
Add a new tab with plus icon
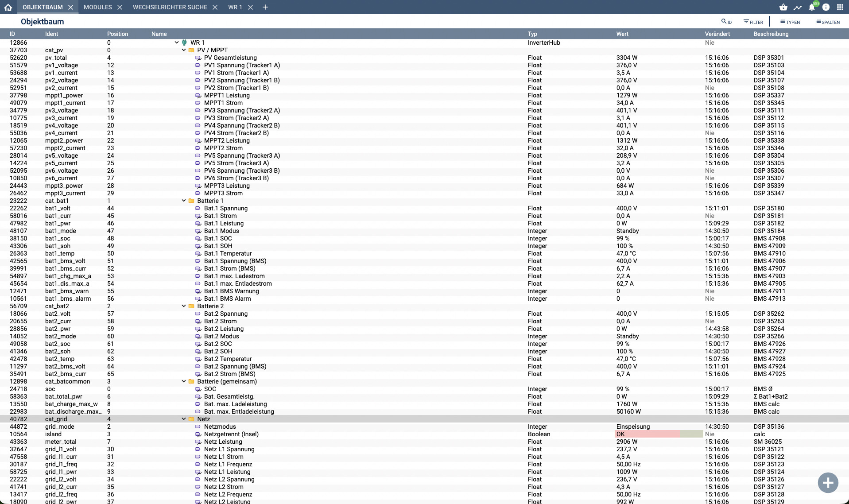pos(265,7)
